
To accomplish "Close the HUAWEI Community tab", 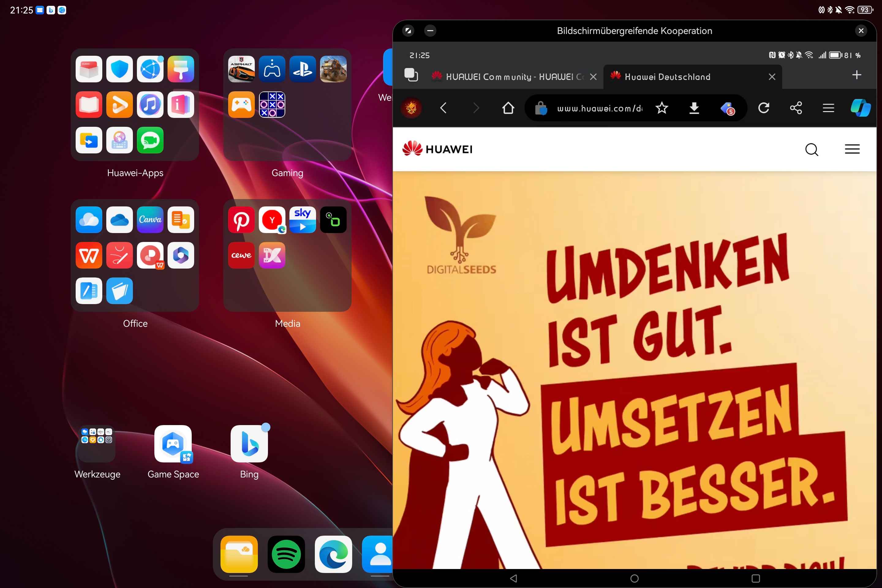I will 593,77.
